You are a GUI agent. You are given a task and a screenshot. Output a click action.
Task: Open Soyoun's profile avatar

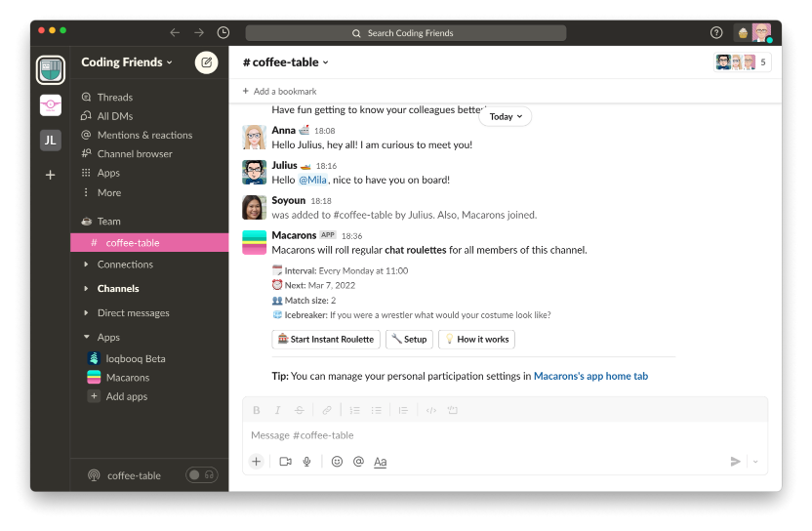click(x=255, y=207)
